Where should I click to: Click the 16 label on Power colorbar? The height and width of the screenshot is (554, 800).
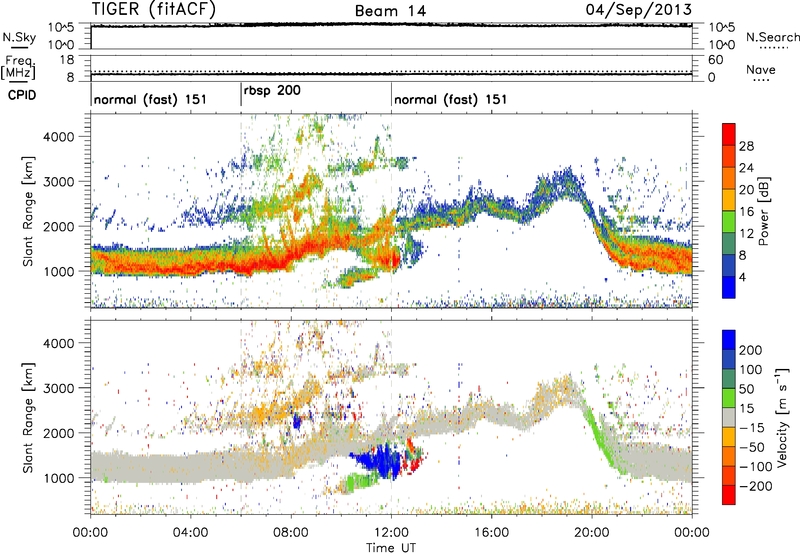(x=746, y=212)
